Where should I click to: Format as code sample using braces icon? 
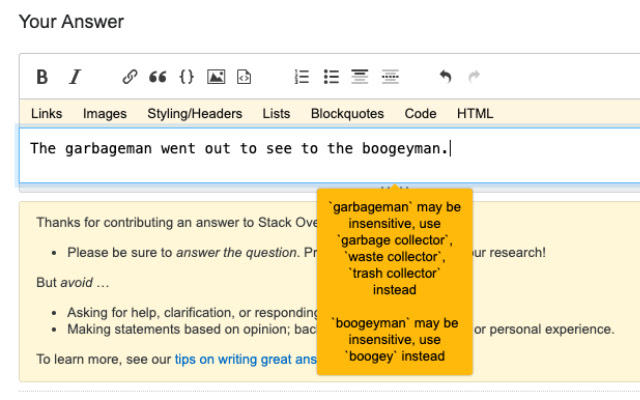tap(186, 77)
